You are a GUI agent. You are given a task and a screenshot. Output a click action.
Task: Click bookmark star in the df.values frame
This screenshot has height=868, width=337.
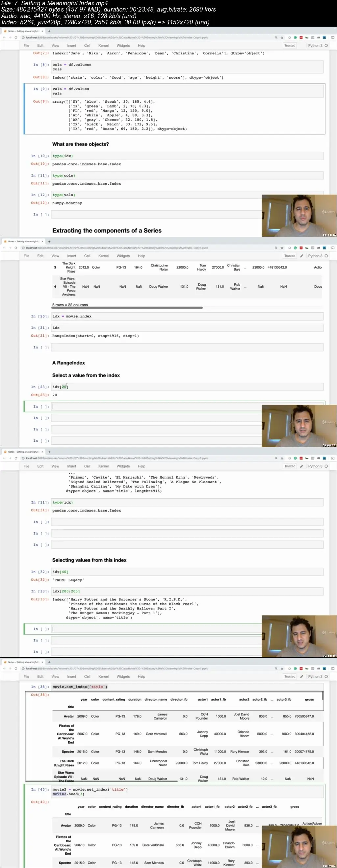tap(282, 38)
